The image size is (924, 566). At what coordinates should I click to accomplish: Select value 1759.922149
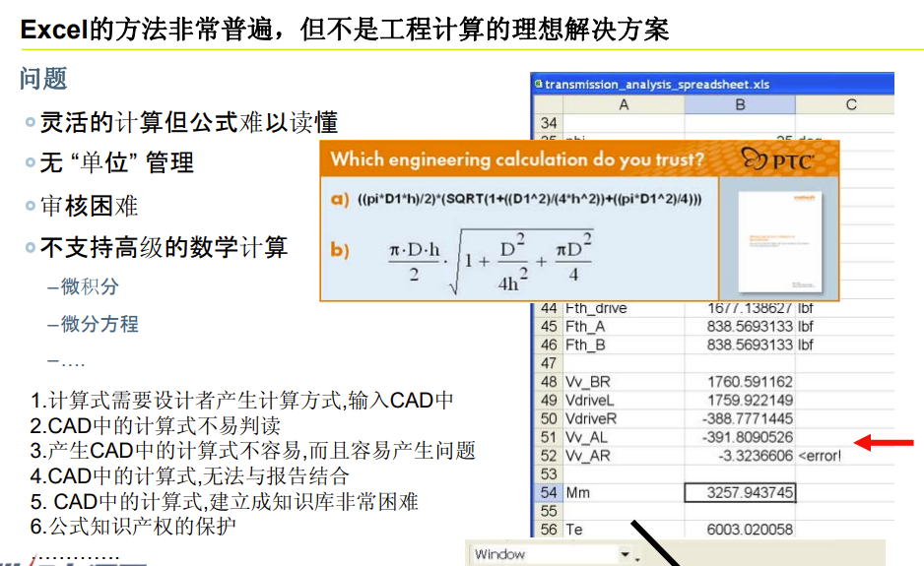pyautogui.click(x=740, y=400)
